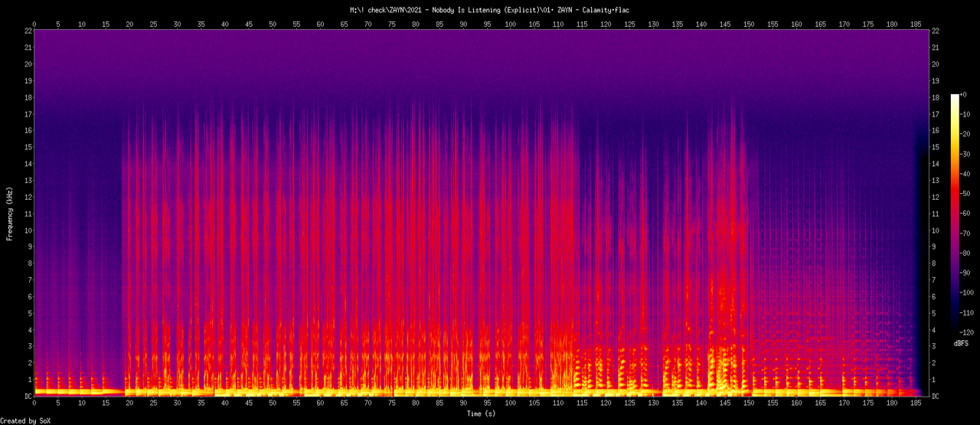The height and width of the screenshot is (425, 980).
Task: Select the "Time (s)" axis title
Action: pyautogui.click(x=482, y=414)
